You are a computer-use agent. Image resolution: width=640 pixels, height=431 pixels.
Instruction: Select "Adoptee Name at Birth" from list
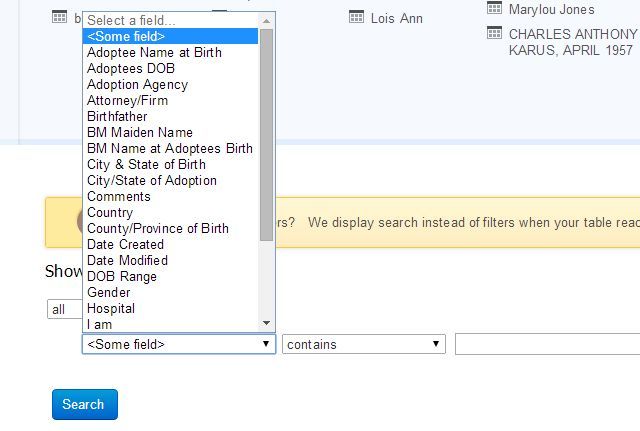coord(154,52)
